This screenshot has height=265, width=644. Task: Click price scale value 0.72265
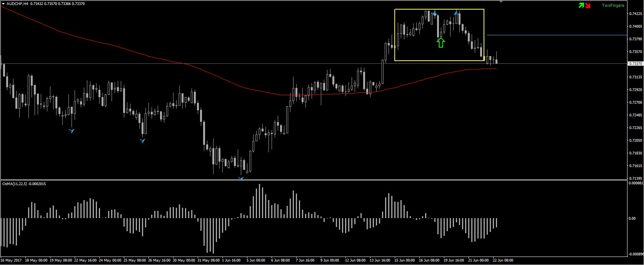point(635,128)
